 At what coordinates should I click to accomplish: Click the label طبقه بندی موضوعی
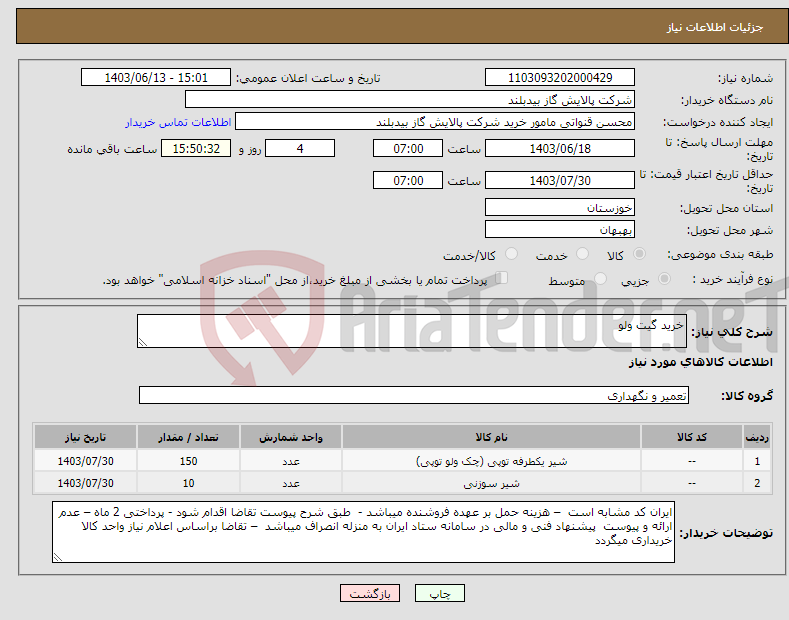tap(720, 254)
